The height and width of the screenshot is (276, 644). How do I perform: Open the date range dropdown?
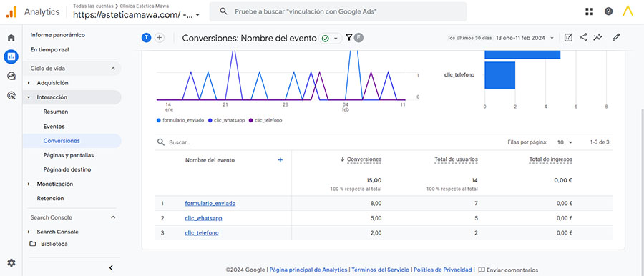(525, 38)
